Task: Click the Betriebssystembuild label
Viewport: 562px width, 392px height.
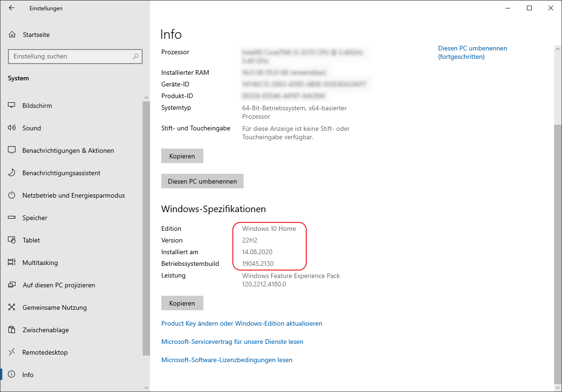Action: 190,264
